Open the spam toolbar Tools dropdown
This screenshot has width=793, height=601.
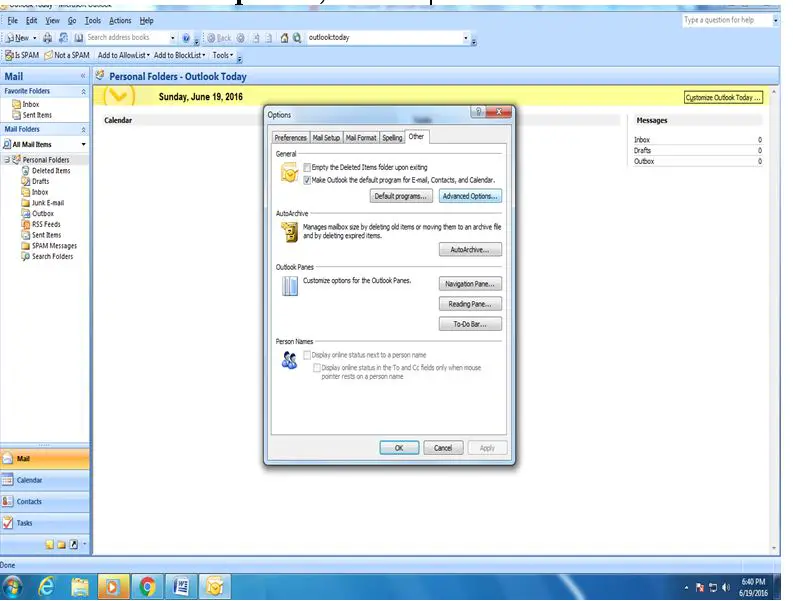pos(223,55)
